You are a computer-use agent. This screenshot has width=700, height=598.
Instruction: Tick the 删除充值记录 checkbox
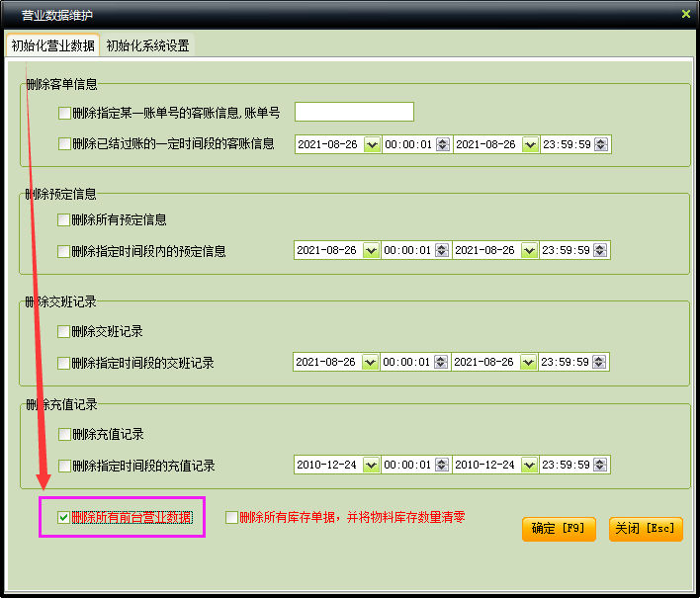coord(64,434)
